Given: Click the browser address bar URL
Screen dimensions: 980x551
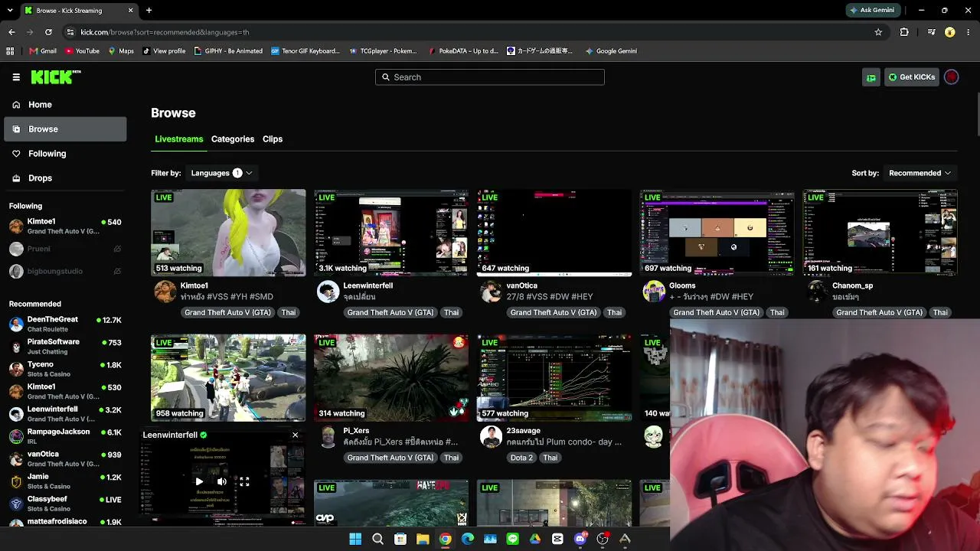Looking at the screenshot, I should coord(165,32).
